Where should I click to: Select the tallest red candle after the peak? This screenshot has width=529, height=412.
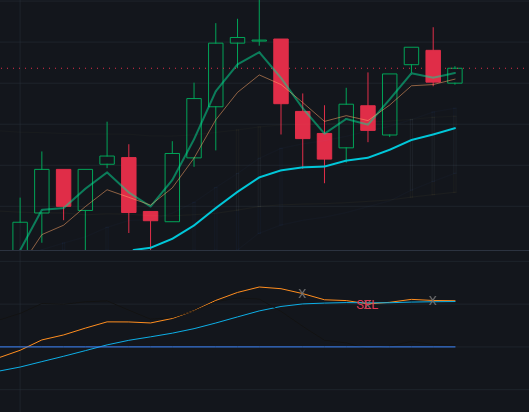click(x=281, y=71)
